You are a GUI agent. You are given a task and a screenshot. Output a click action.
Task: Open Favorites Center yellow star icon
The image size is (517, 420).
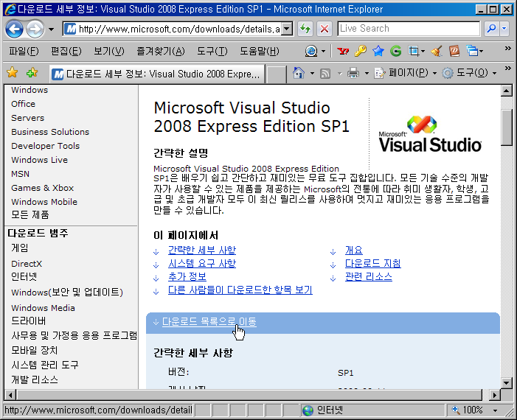(13, 72)
